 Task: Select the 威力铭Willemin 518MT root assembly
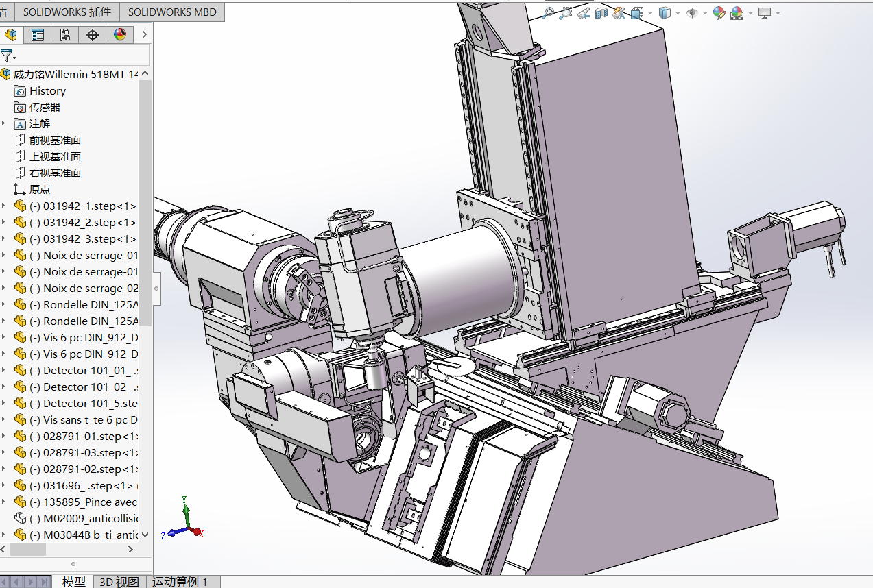pos(75,74)
